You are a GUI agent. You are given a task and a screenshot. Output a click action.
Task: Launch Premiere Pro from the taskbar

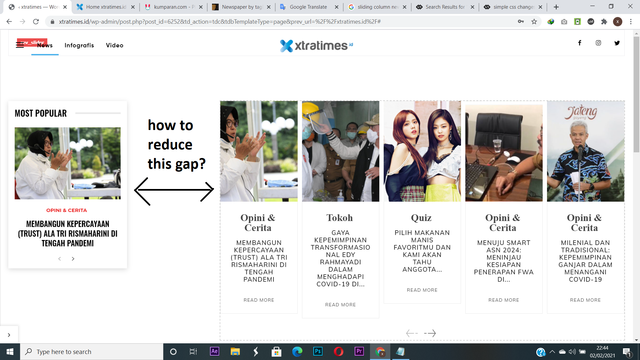(359, 351)
